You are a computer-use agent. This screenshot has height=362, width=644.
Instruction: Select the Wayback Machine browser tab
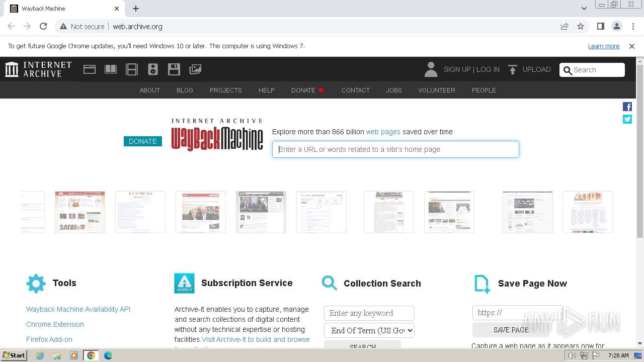pos(64,9)
